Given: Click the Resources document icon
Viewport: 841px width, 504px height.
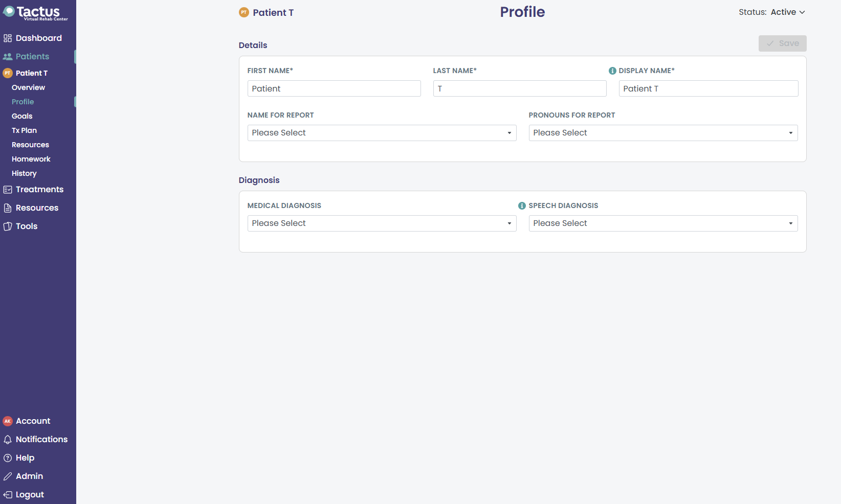Looking at the screenshot, I should coord(8,208).
